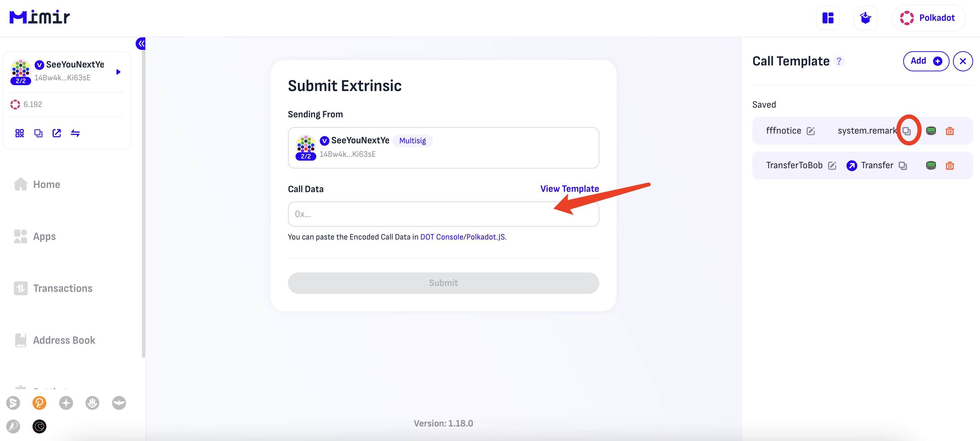Open account in external explorer icon
980x441 pixels.
coord(57,133)
